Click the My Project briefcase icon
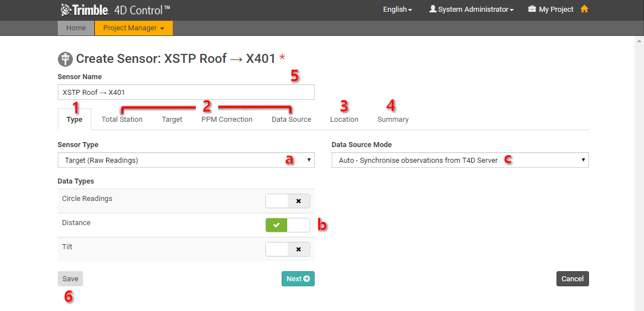Image resolution: width=644 pixels, height=311 pixels. click(532, 10)
